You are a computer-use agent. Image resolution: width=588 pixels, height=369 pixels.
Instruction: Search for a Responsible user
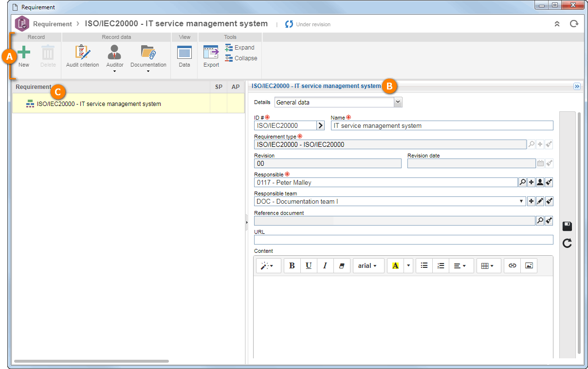[522, 182]
